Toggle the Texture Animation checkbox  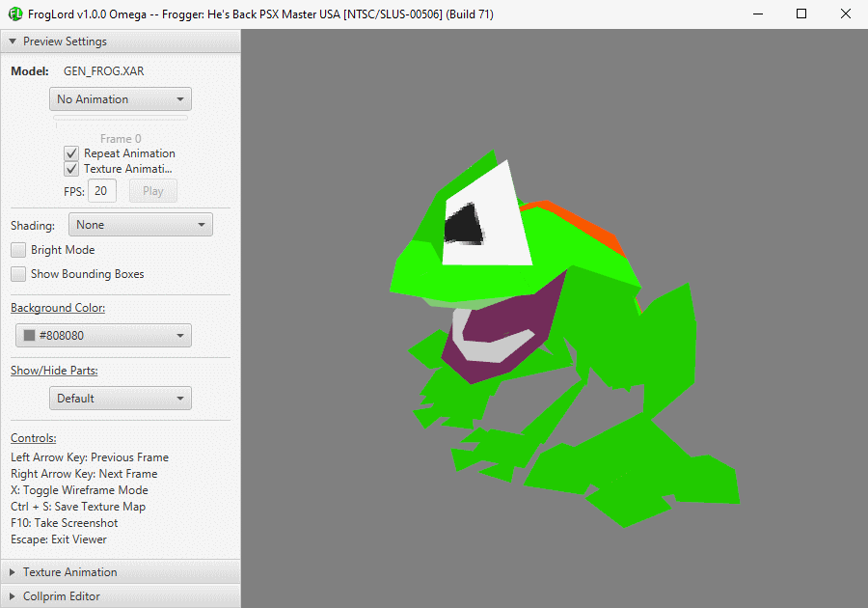point(71,169)
